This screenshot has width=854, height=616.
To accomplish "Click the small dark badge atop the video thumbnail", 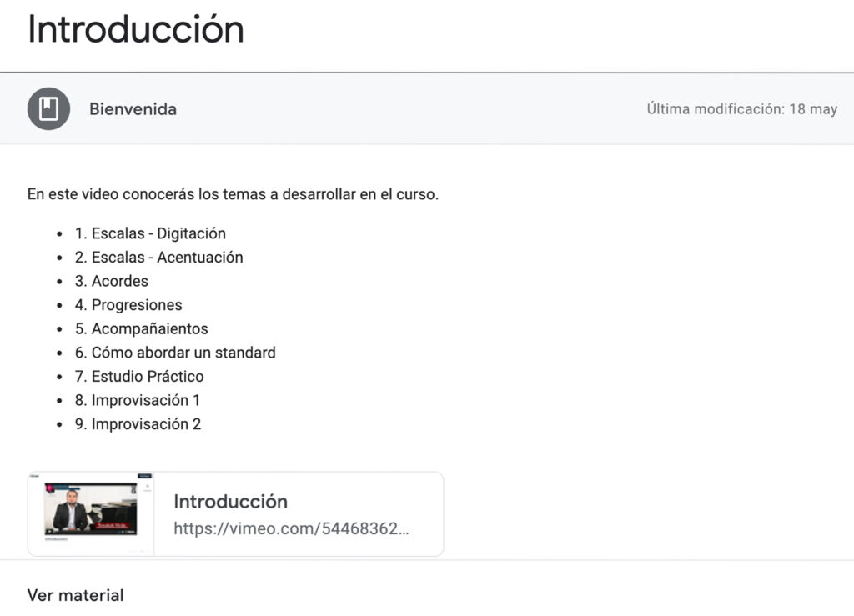I will (x=143, y=476).
